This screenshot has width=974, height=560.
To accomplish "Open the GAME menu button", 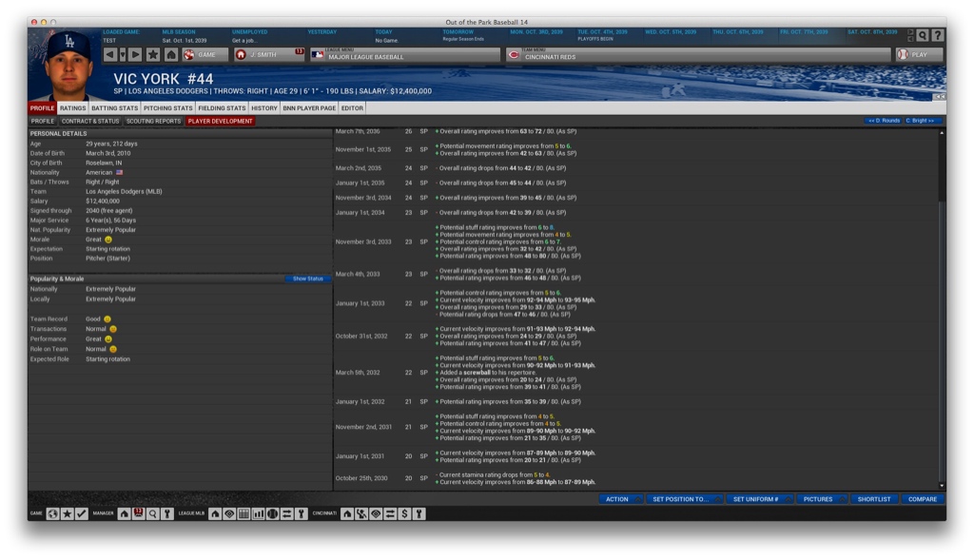I will [x=205, y=54].
